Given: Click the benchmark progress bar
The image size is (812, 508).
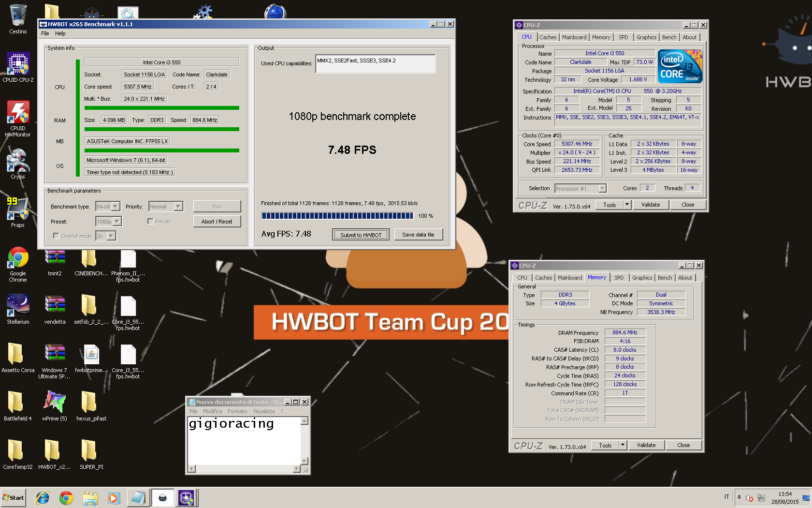Looking at the screenshot, I should (x=337, y=216).
